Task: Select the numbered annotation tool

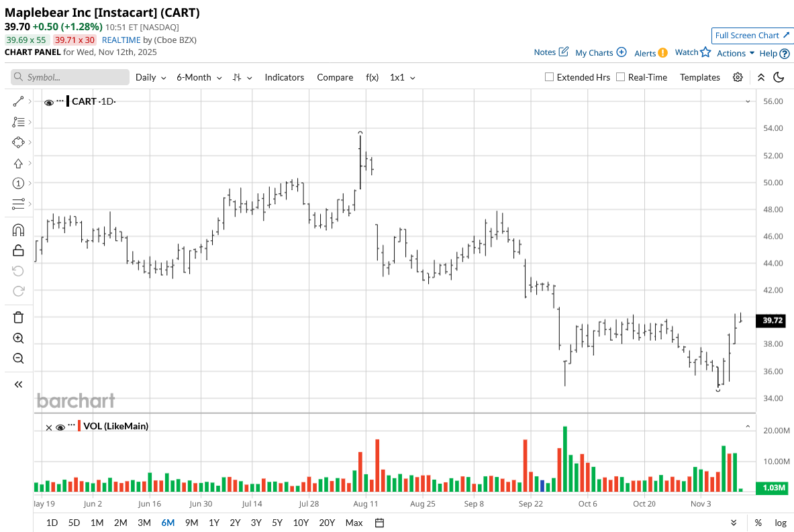Action: [x=18, y=183]
